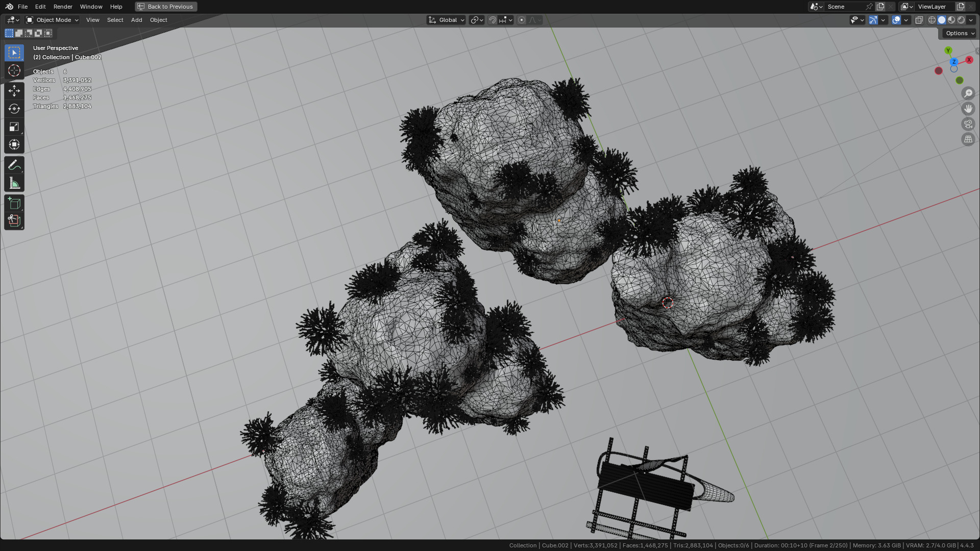Open the Window menu
This screenshot has height=551, width=980.
[91, 7]
